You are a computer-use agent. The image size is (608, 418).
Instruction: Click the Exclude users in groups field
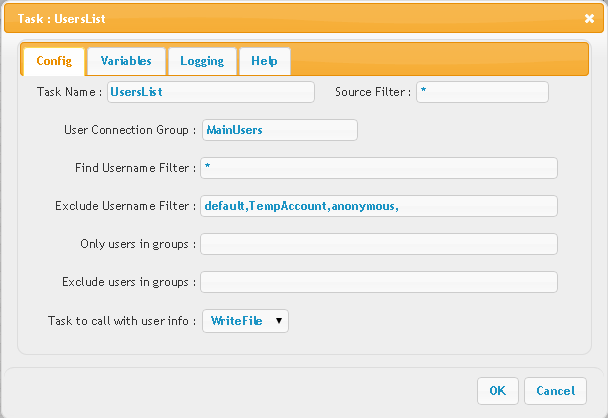pyautogui.click(x=379, y=282)
